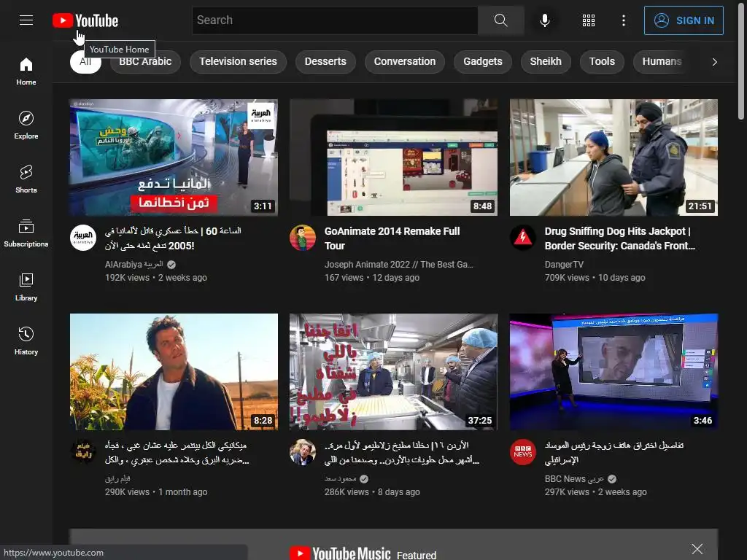
Task: Open the channel avatar of the 37:25 video
Action: point(303,452)
